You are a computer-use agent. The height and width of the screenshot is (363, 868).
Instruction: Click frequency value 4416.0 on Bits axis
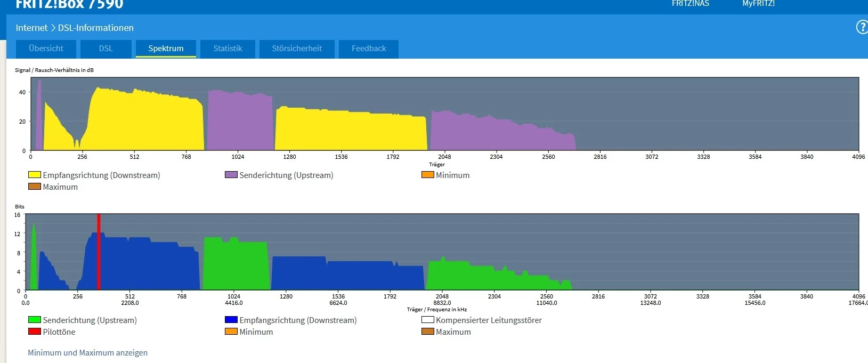click(x=234, y=303)
